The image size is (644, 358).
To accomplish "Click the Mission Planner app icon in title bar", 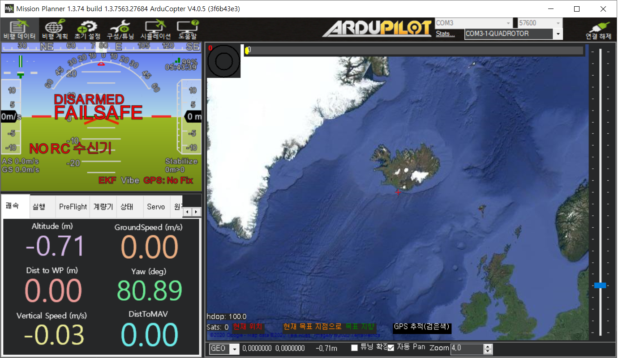I will [x=9, y=9].
